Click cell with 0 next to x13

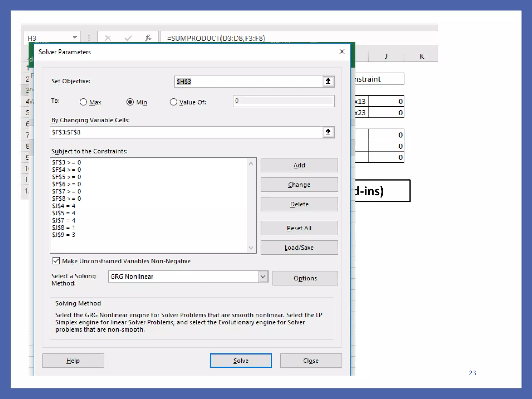[x=386, y=101]
